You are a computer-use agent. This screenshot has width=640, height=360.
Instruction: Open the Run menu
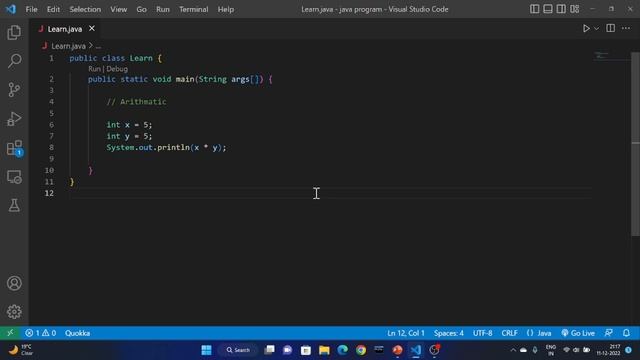[x=162, y=9]
